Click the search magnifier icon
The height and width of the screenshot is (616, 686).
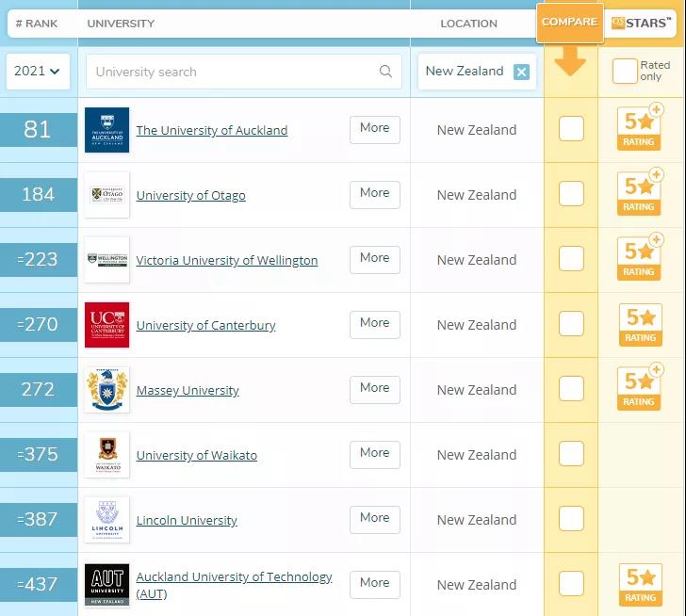[385, 72]
